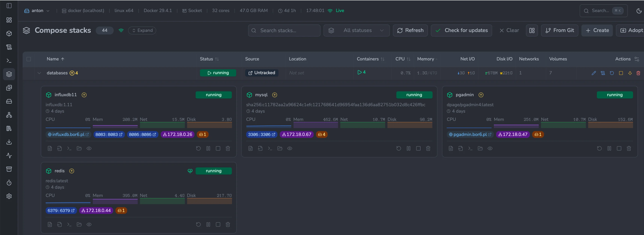Screen dimensions: 644x235
Task: Sort by CPU column header
Action: point(403,59)
